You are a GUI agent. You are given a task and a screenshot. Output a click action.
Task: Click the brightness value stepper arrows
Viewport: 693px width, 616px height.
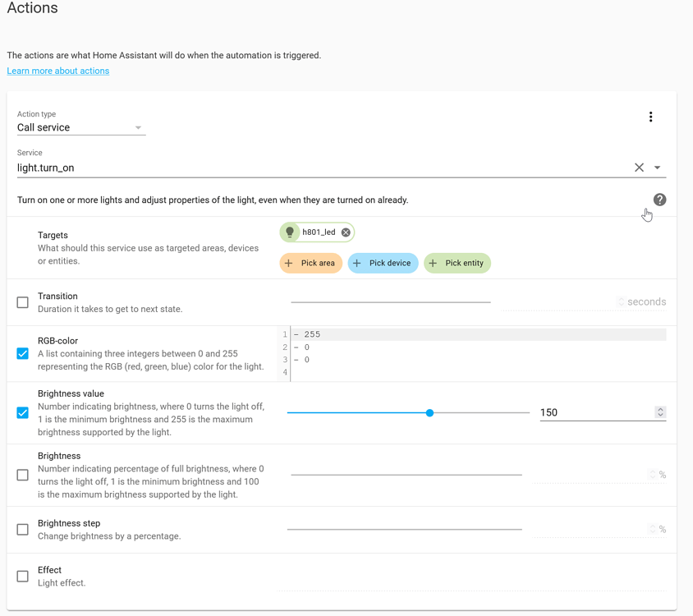click(x=660, y=412)
